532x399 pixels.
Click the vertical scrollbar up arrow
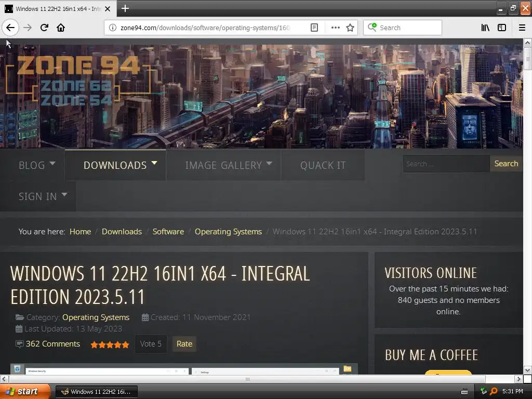coord(527,43)
